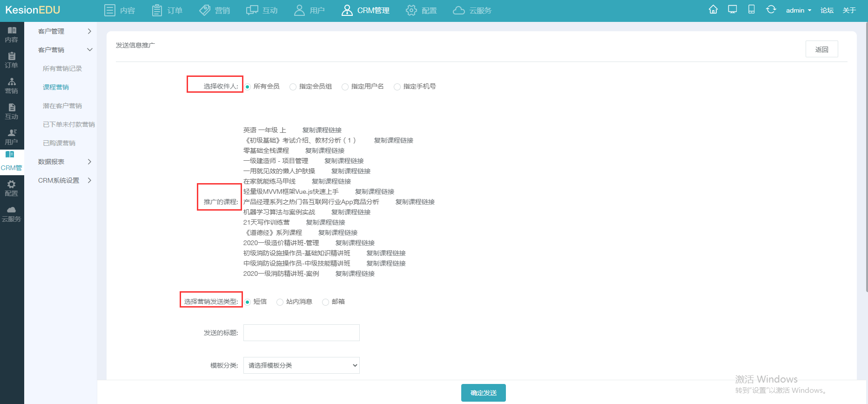The height and width of the screenshot is (404, 868).
Task: Copy course link for 英语 一年级 上
Action: [322, 130]
